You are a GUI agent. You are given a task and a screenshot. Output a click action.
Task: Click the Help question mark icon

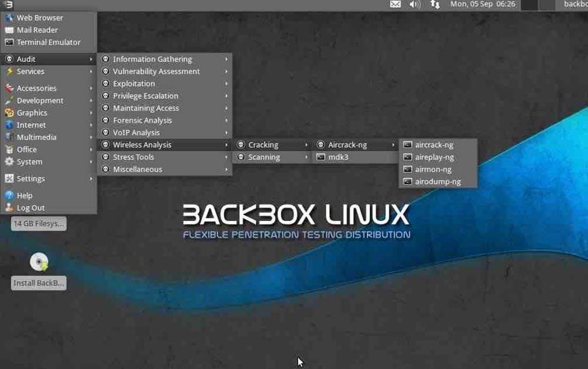pos(9,195)
